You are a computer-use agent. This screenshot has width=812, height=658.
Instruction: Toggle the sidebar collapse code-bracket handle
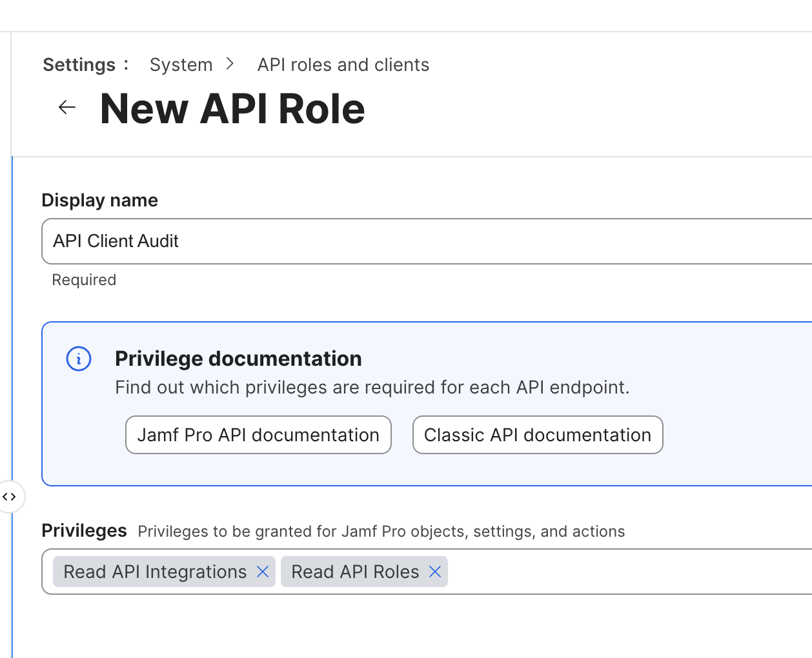click(x=10, y=497)
